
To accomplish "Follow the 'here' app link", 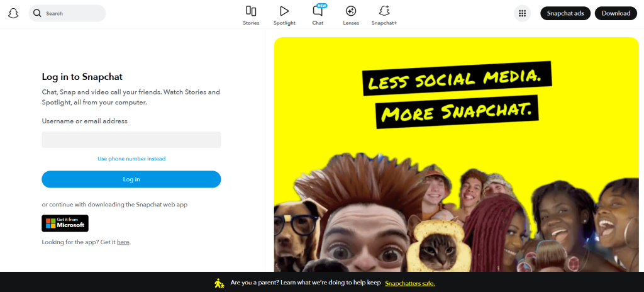I will pos(123,242).
